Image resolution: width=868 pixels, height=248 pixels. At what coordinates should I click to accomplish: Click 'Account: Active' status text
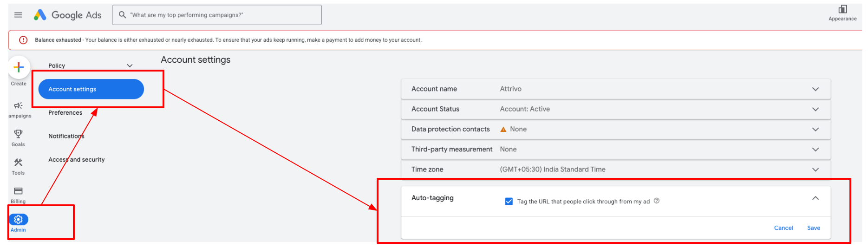525,109
